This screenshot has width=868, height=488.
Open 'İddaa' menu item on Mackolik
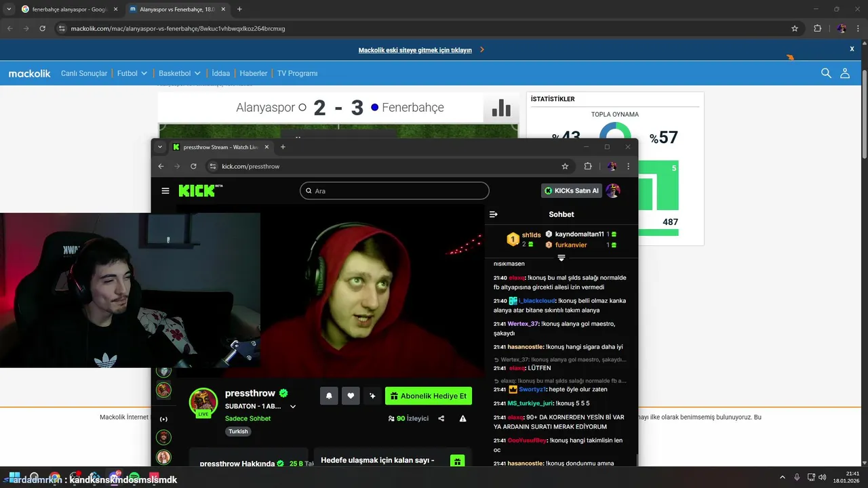pyautogui.click(x=221, y=73)
